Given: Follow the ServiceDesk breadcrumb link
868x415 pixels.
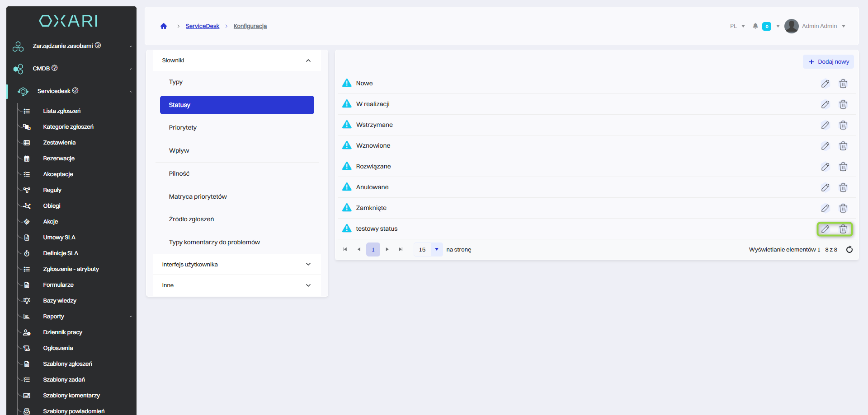Looking at the screenshot, I should 202,26.
